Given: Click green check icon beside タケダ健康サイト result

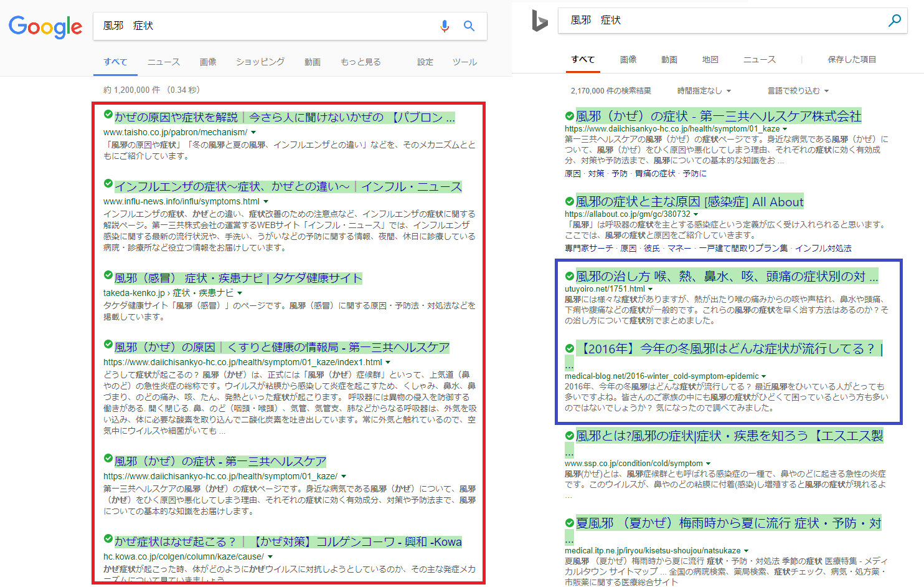Looking at the screenshot, I should 108,275.
